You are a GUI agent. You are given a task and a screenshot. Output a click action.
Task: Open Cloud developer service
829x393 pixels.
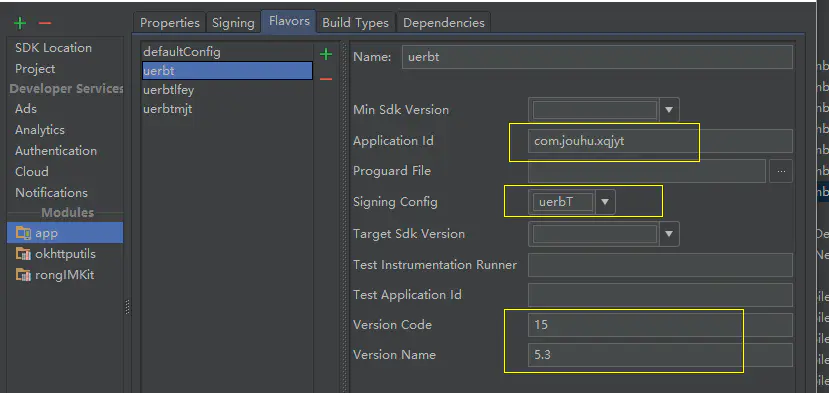32,172
